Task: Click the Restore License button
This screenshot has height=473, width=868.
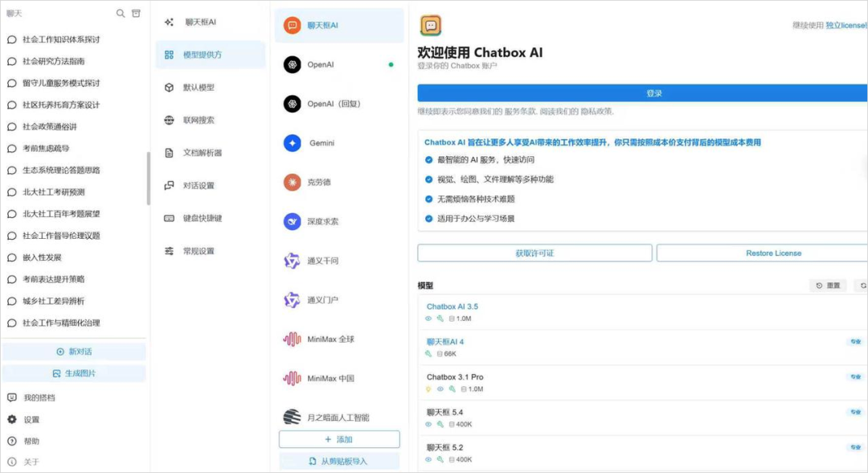Action: point(762,253)
